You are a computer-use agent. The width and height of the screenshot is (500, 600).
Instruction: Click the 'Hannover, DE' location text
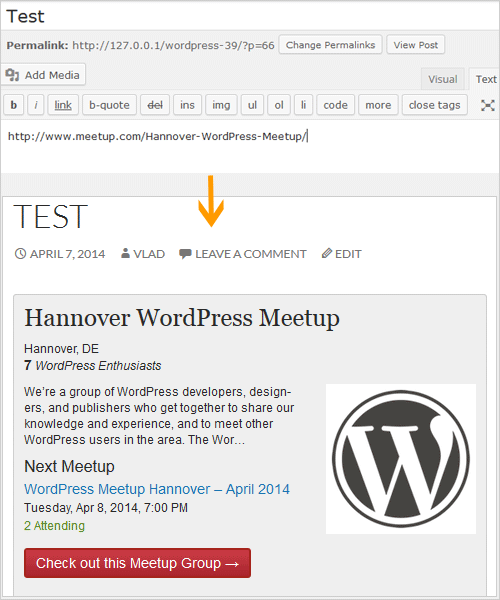[62, 349]
